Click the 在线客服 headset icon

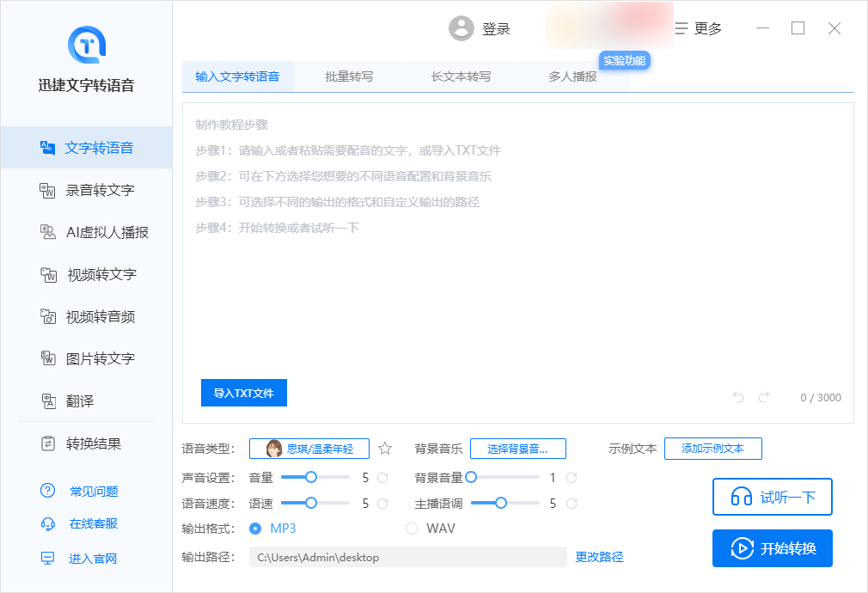click(x=48, y=523)
